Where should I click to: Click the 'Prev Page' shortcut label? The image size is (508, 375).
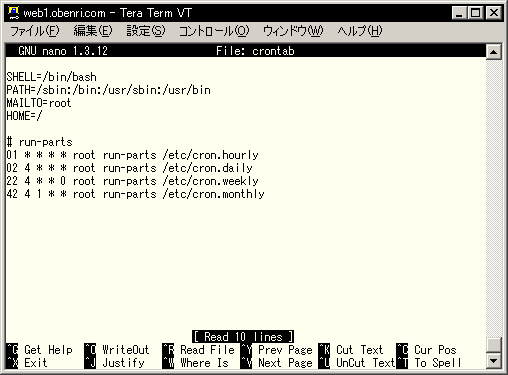[285, 350]
